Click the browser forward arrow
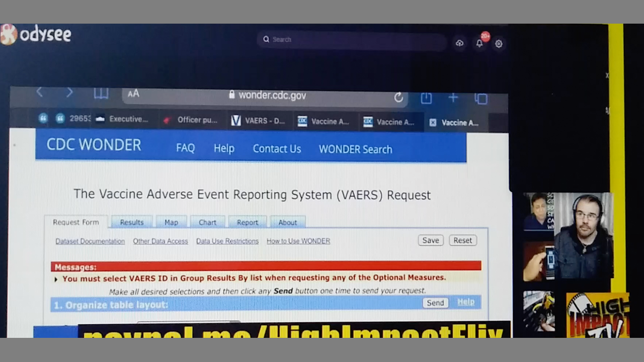This screenshot has height=362, width=644. pyautogui.click(x=69, y=93)
